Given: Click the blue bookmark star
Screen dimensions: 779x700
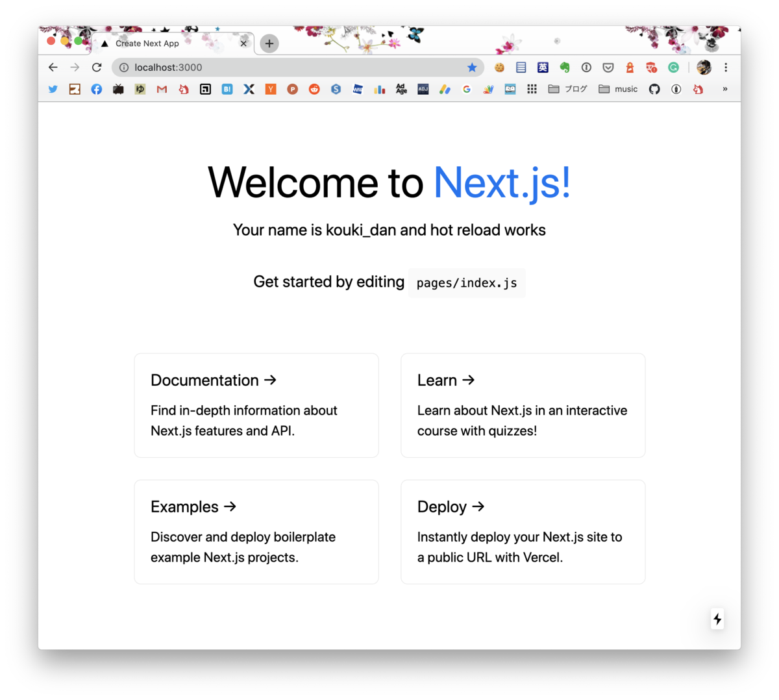Looking at the screenshot, I should [472, 68].
